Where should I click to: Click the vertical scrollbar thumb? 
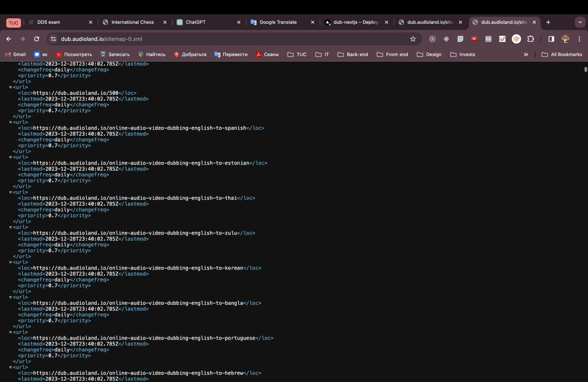585,69
